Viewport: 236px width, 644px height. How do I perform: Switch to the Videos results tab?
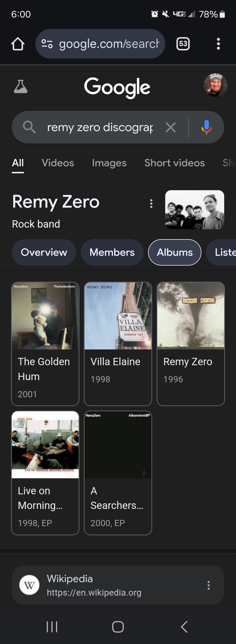point(58,163)
